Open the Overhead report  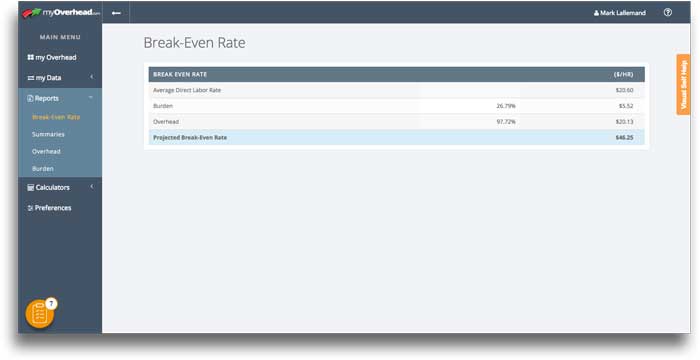(x=46, y=151)
